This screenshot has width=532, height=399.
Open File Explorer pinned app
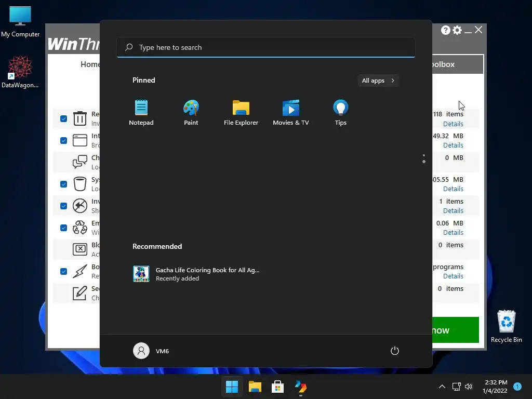pos(241,113)
